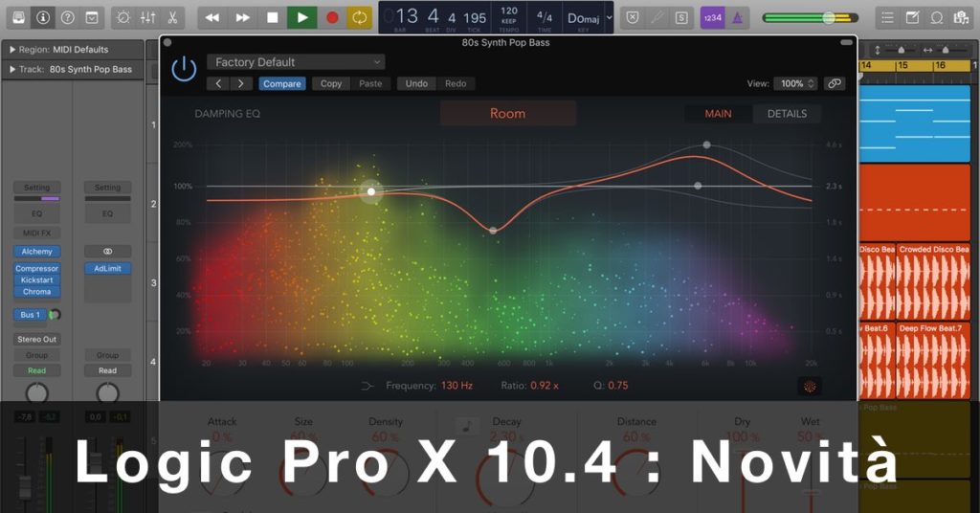Fast forward the playhead
Viewport: 980px width, 513px height.
pos(242,17)
